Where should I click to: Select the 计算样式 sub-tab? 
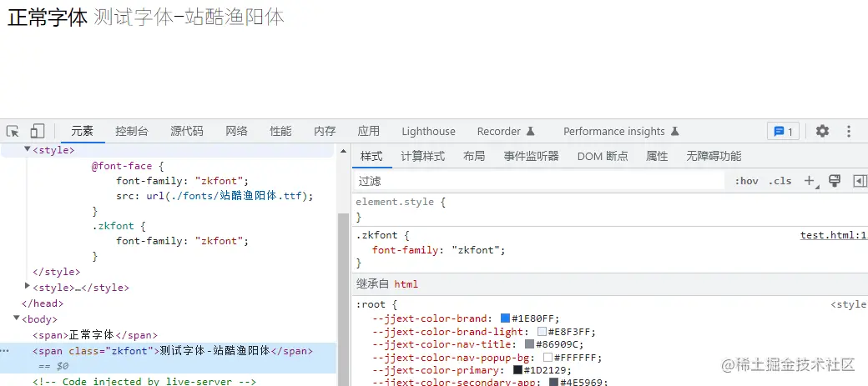click(x=423, y=156)
